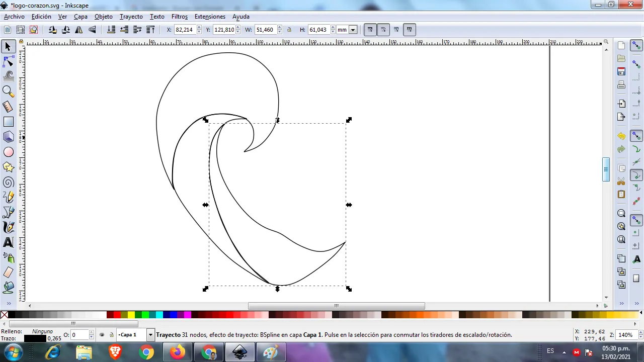Click Deselect icon in tool controls
The width and height of the screenshot is (644, 362).
34,30
